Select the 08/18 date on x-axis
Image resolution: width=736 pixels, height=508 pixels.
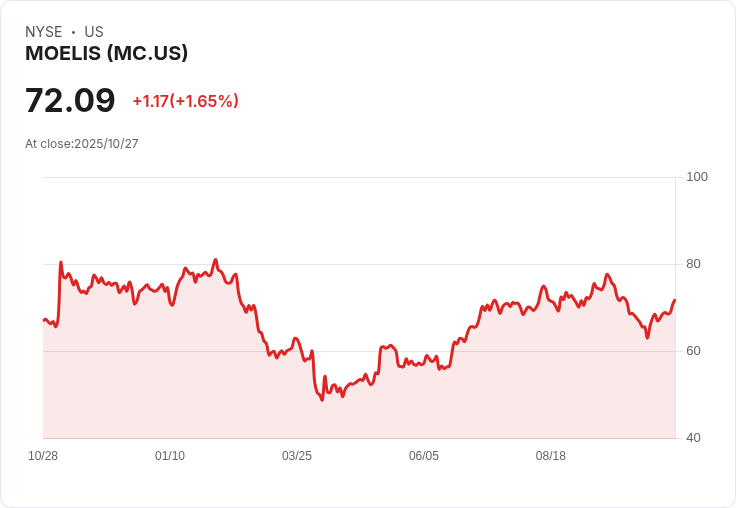551,456
